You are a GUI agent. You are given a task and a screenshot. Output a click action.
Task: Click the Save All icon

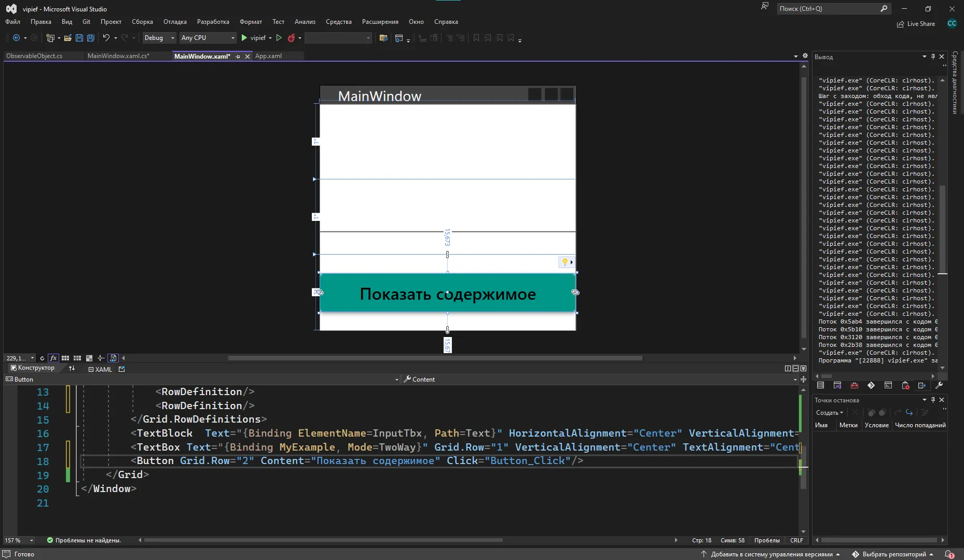91,38
